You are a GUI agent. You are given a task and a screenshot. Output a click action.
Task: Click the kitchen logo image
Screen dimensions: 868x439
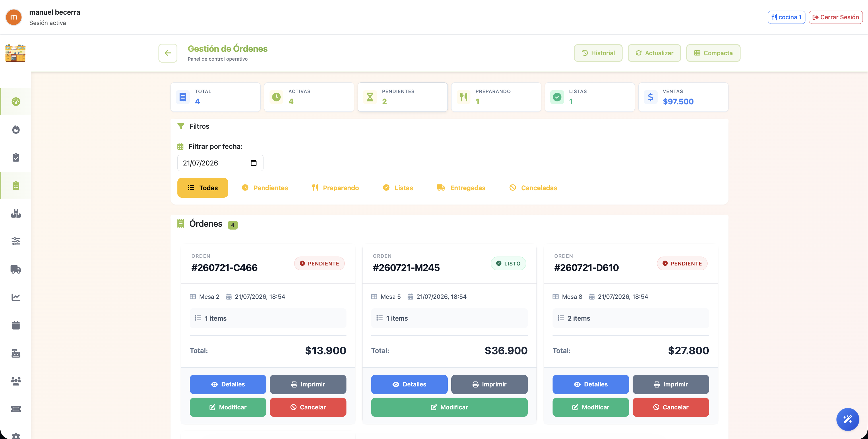pos(15,53)
